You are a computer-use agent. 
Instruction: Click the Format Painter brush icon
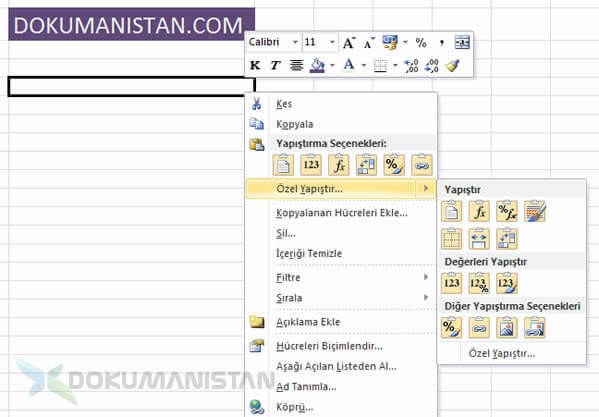pos(453,65)
